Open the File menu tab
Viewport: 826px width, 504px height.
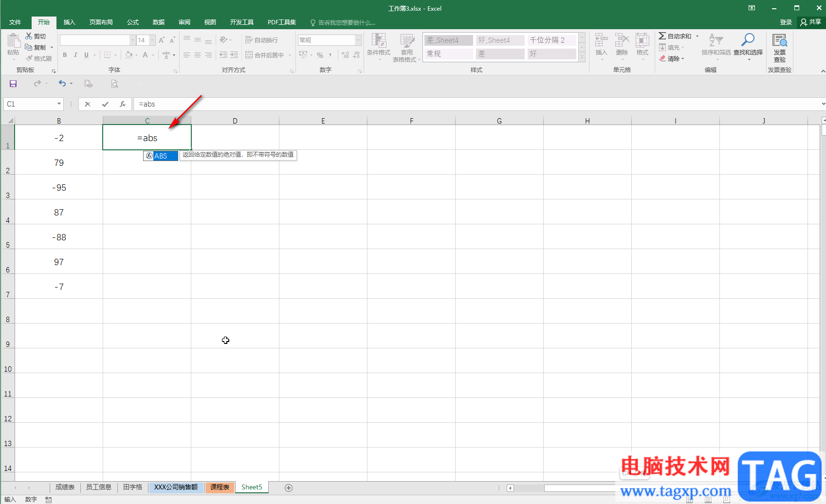[x=15, y=22]
